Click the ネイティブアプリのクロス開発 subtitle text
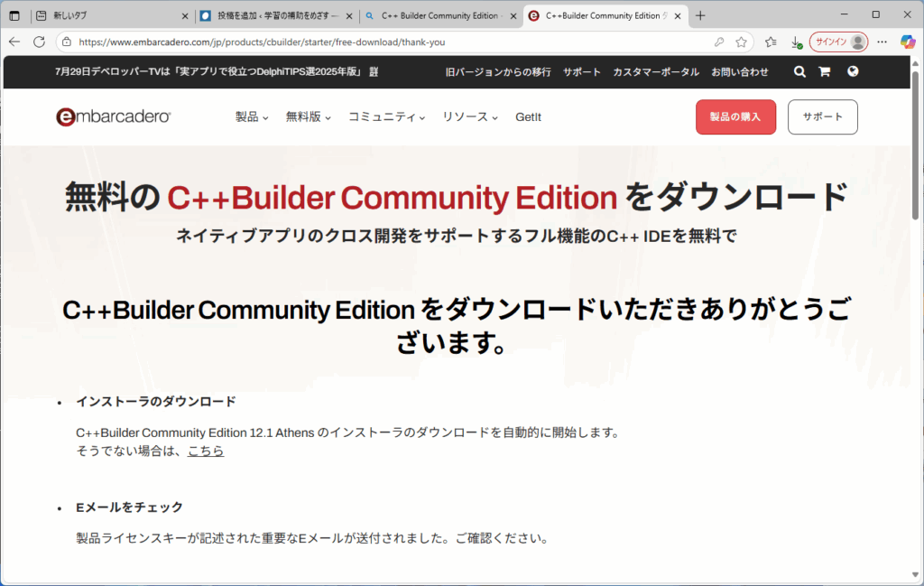The width and height of the screenshot is (924, 586). click(456, 236)
